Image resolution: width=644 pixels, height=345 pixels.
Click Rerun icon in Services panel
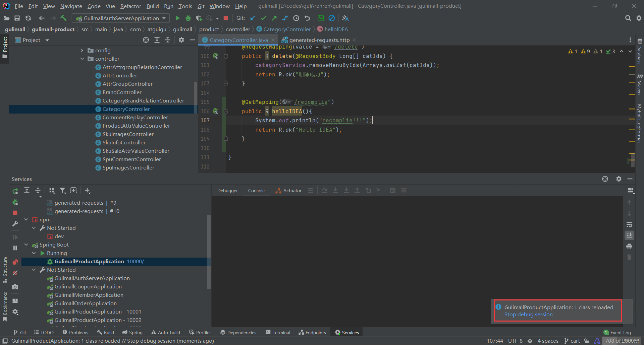[15, 191]
